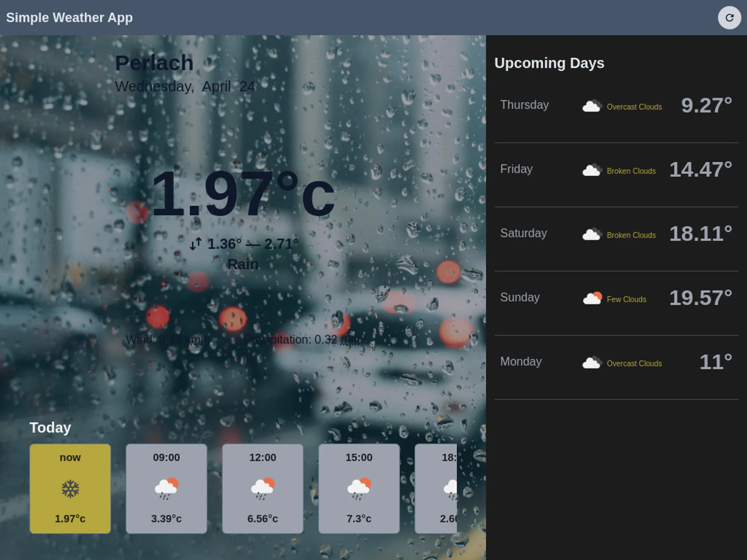Click Friday's Broken Clouds description
Screen dimensions: 747x560
pos(631,171)
